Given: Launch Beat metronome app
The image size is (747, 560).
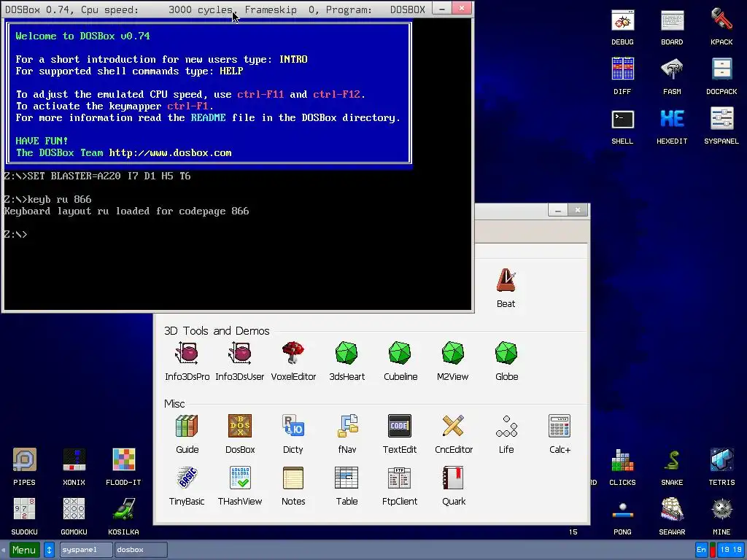Looking at the screenshot, I should [x=506, y=287].
